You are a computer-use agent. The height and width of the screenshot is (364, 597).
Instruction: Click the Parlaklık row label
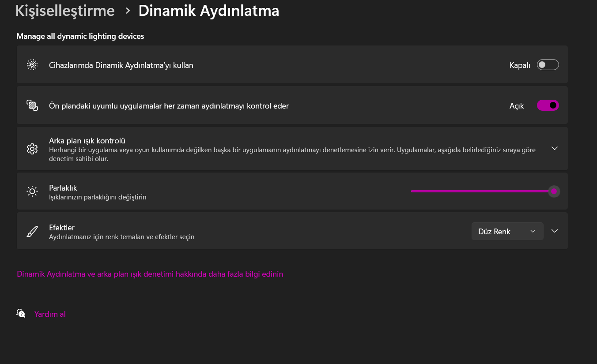pos(63,188)
